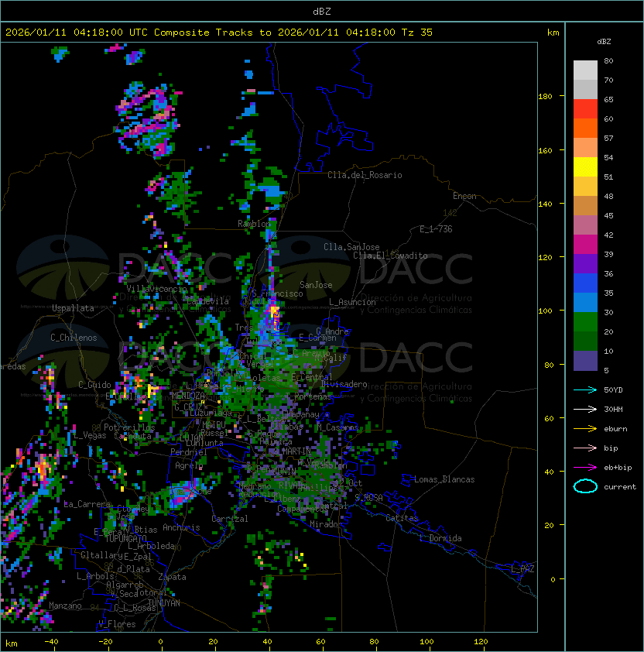644x652 pixels.
Task: Click the yellow eburn arrow in legend
Action: pyautogui.click(x=585, y=428)
